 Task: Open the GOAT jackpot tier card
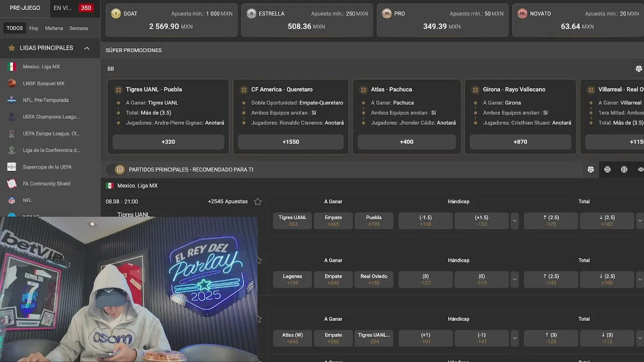(x=172, y=20)
